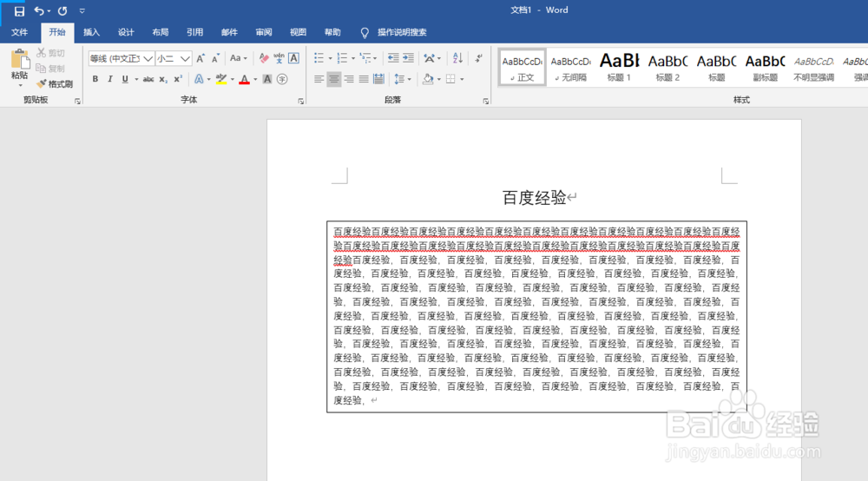Select the 标题 1 style

coord(620,68)
